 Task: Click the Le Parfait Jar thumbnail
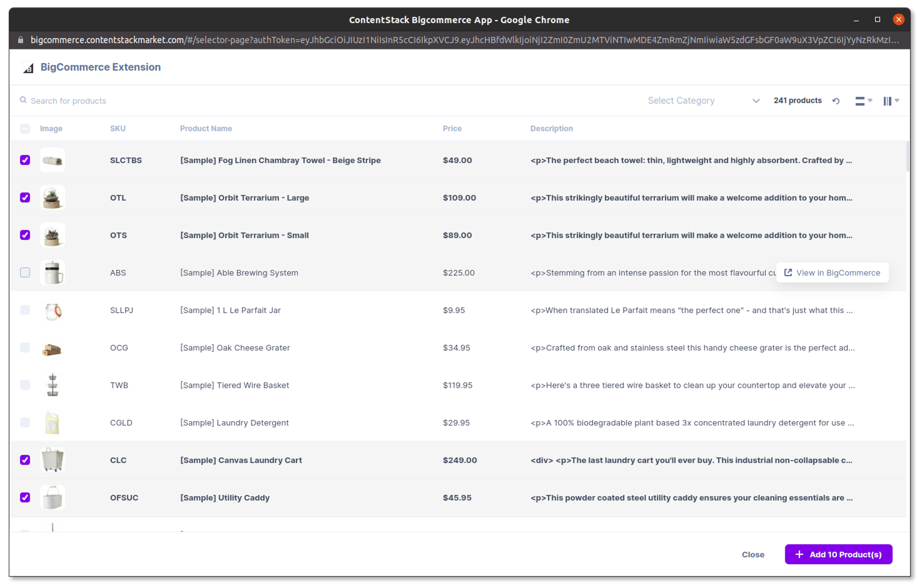(x=52, y=310)
